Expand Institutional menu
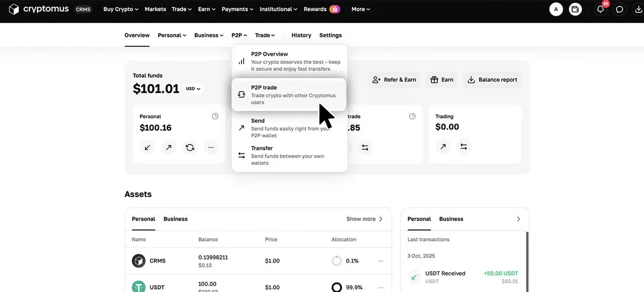Image resolution: width=644 pixels, height=292 pixels. (x=279, y=9)
